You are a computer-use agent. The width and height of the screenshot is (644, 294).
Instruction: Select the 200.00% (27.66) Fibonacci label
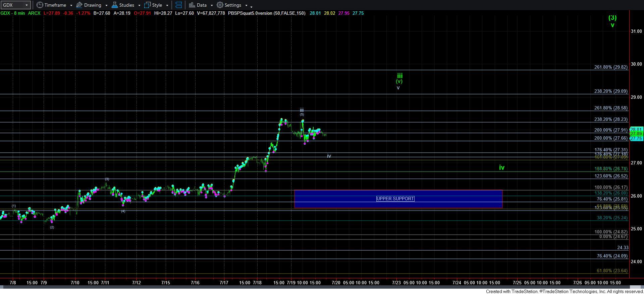pos(611,138)
